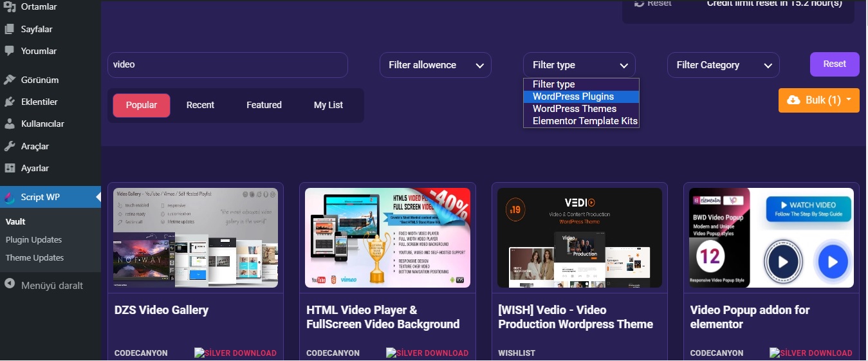Click the Script WP logo icon
The image size is (868, 361).
tap(10, 198)
